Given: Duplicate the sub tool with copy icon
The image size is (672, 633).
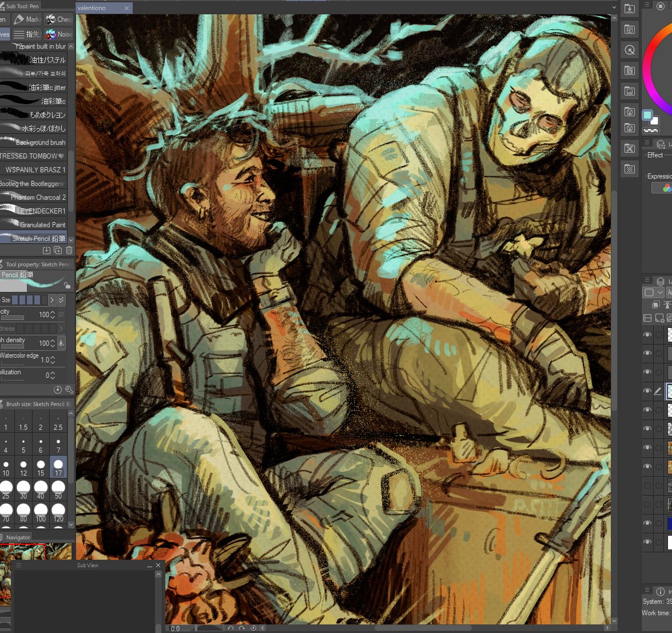Looking at the screenshot, I should click(x=58, y=251).
